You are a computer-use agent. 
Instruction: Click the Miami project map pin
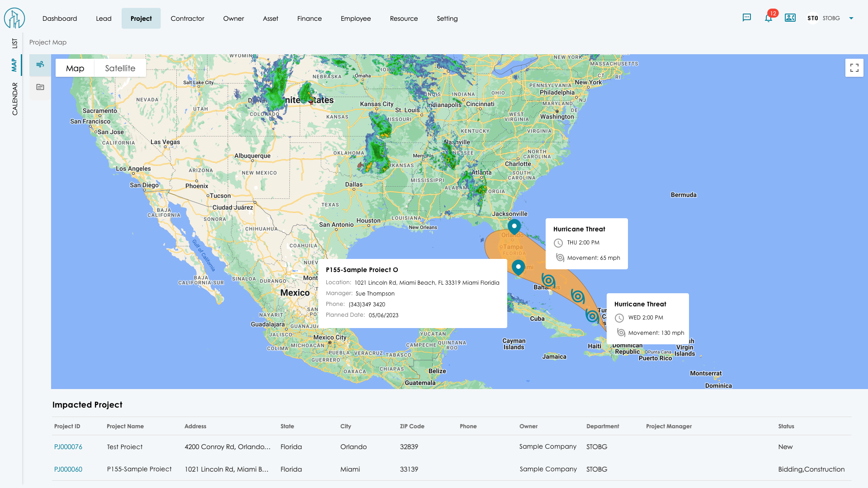pyautogui.click(x=518, y=267)
